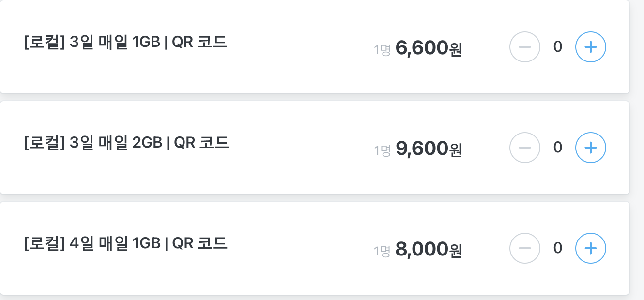
Task: Click the plus icon for 3일 매일 2GB plan
Action: click(590, 148)
